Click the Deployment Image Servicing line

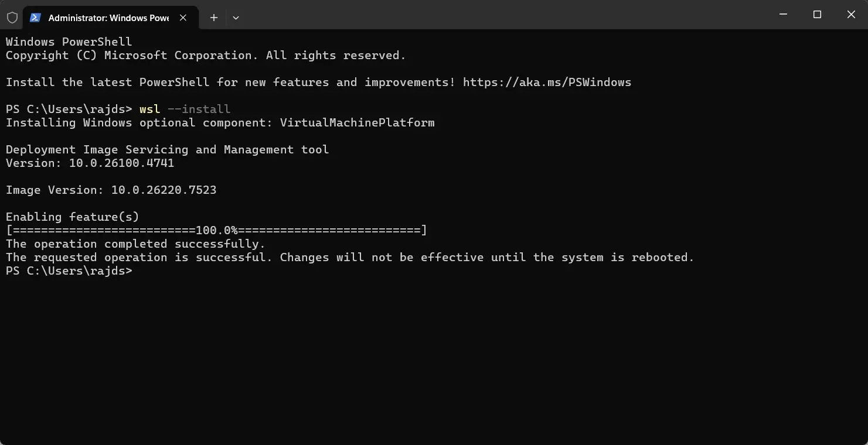[167, 150]
